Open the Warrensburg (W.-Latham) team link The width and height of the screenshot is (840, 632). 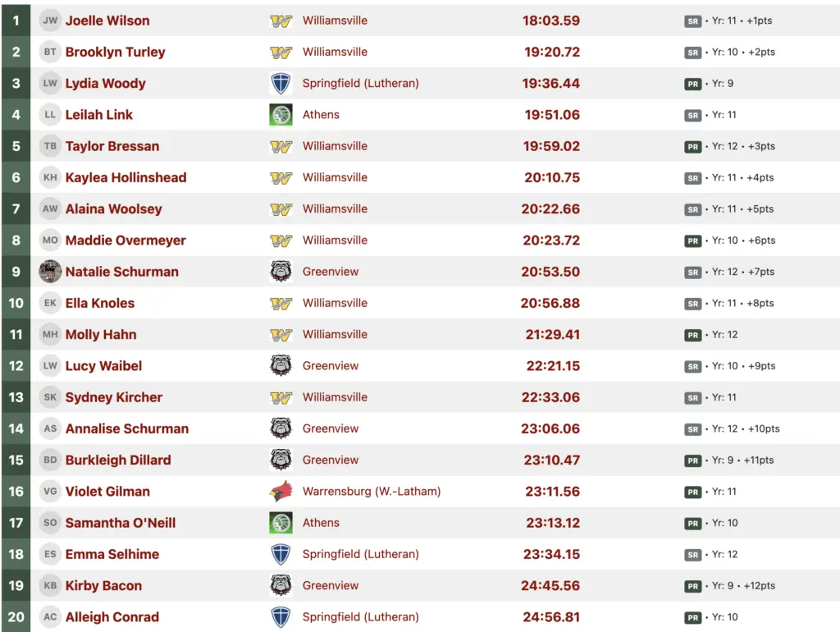372,492
